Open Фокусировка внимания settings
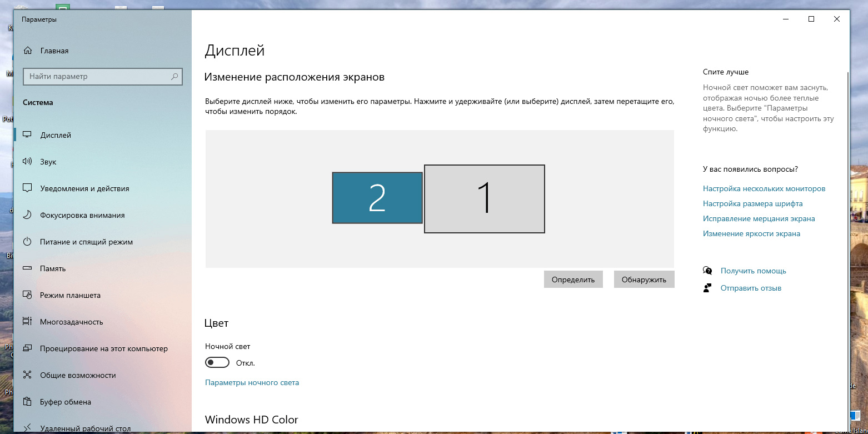This screenshot has width=868, height=434. coord(103,215)
